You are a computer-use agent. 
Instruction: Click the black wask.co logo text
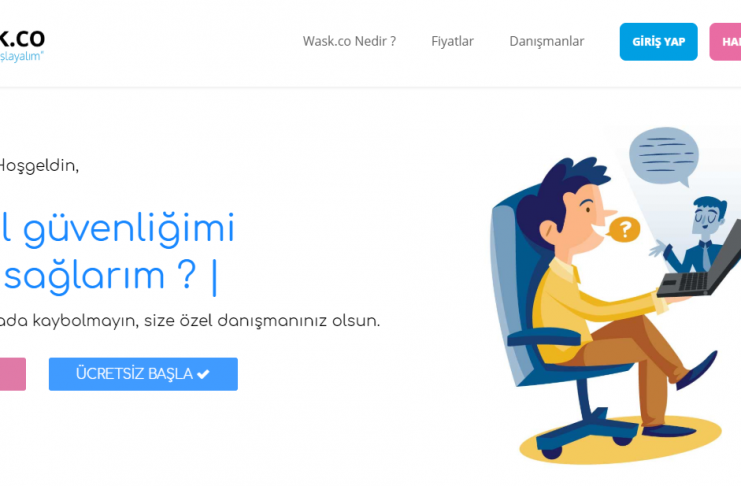[x=22, y=38]
